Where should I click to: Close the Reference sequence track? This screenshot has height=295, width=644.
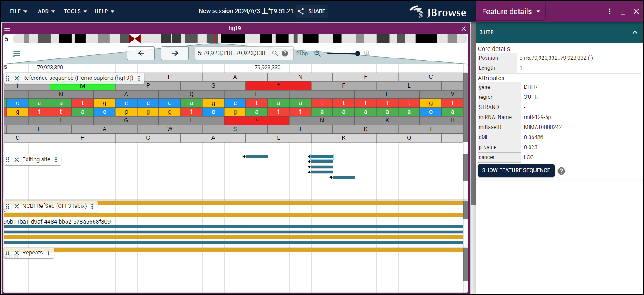point(17,78)
